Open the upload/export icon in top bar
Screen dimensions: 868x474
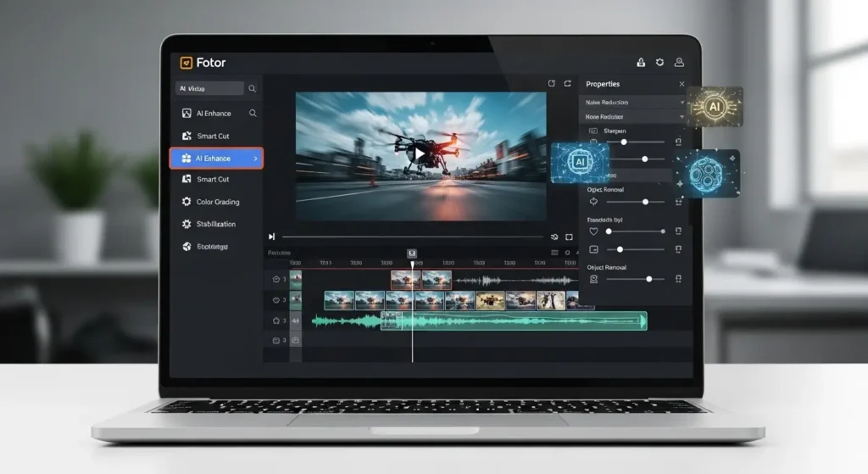click(641, 63)
